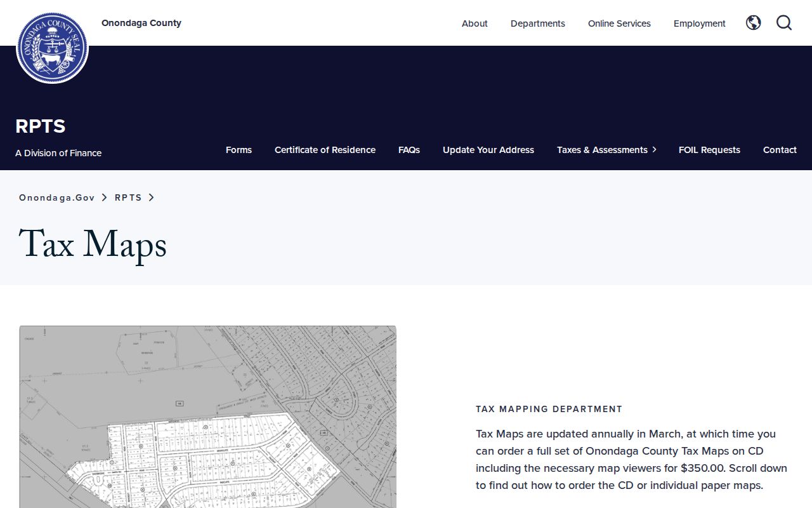Go to the Forms page

[239, 150]
